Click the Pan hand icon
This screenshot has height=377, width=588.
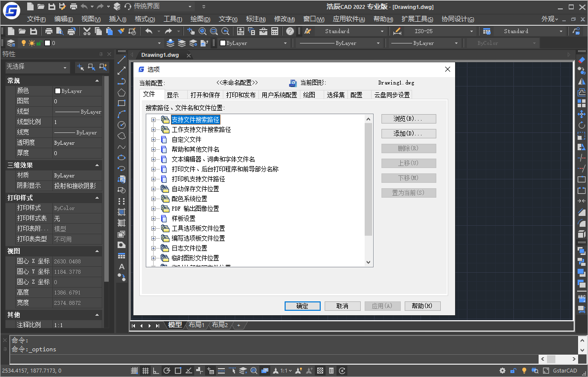coord(191,31)
